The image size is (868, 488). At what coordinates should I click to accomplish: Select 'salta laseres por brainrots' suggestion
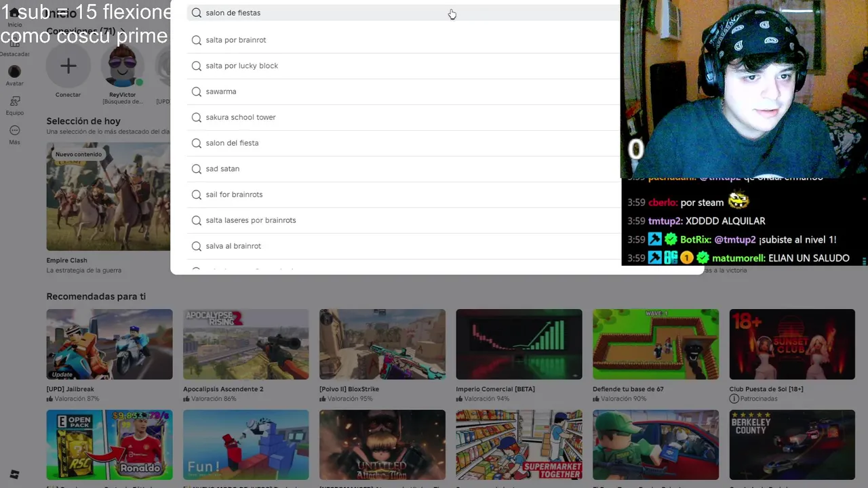pos(403,220)
